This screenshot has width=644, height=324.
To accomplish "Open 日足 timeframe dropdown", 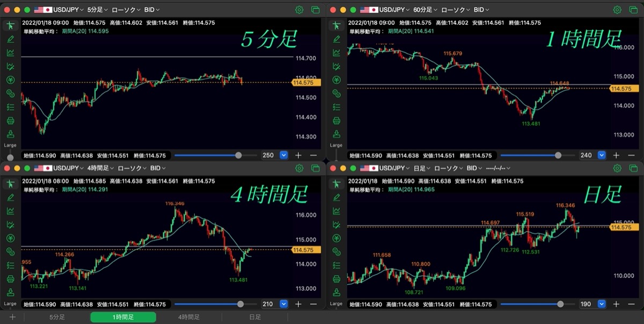I will coord(422,168).
